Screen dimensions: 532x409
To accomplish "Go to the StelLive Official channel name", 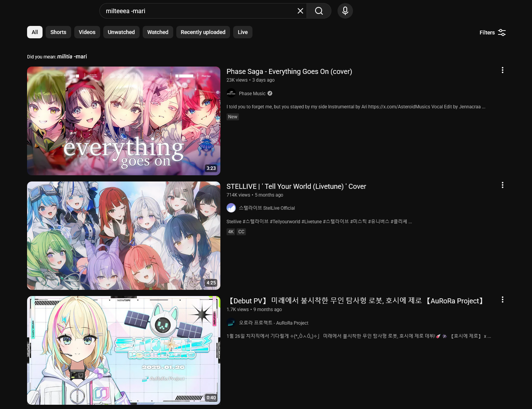I will point(267,208).
